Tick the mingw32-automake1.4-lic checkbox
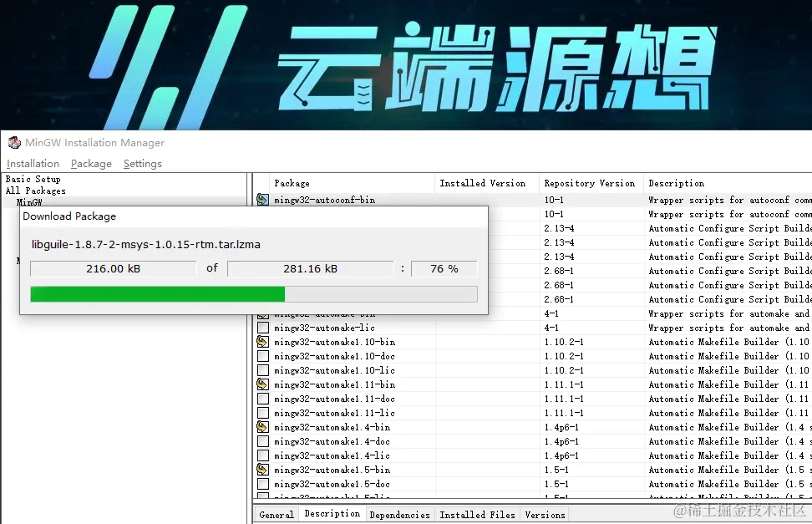This screenshot has width=812, height=524. (x=263, y=455)
